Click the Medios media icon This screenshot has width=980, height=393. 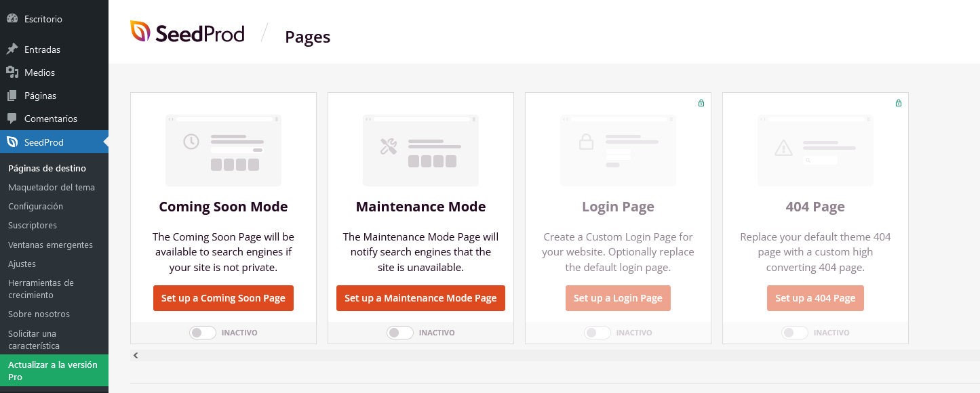point(12,73)
